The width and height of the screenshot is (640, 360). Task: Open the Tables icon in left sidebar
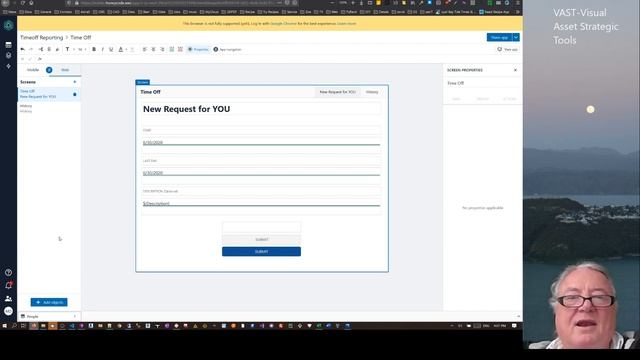tap(8, 45)
